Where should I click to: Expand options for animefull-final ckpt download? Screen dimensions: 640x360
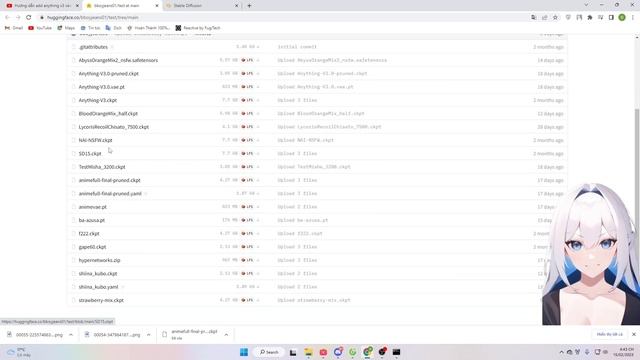point(226,335)
